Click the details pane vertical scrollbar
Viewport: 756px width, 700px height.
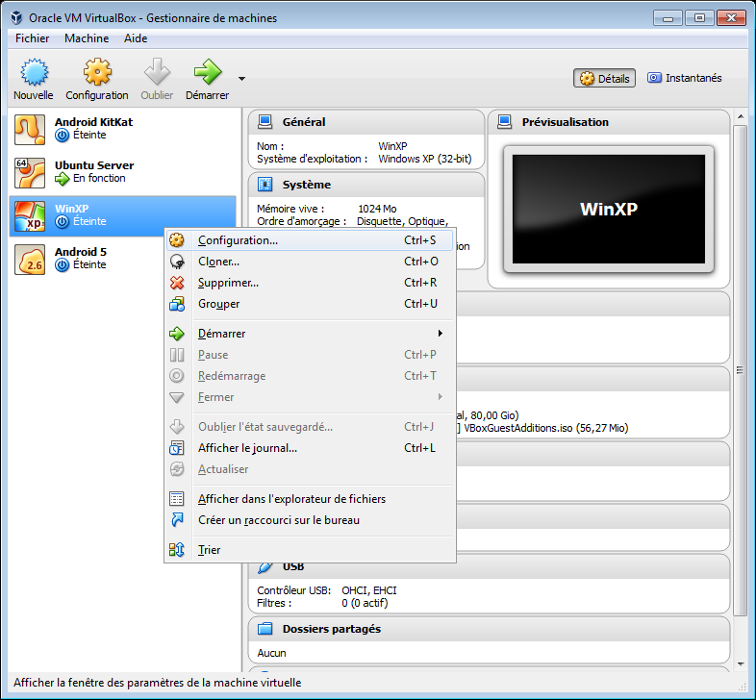[x=739, y=385]
